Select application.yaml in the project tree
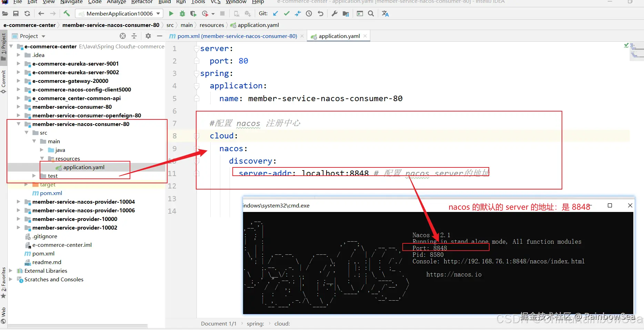Screen dimensions: 644x330 pyautogui.click(x=83, y=167)
